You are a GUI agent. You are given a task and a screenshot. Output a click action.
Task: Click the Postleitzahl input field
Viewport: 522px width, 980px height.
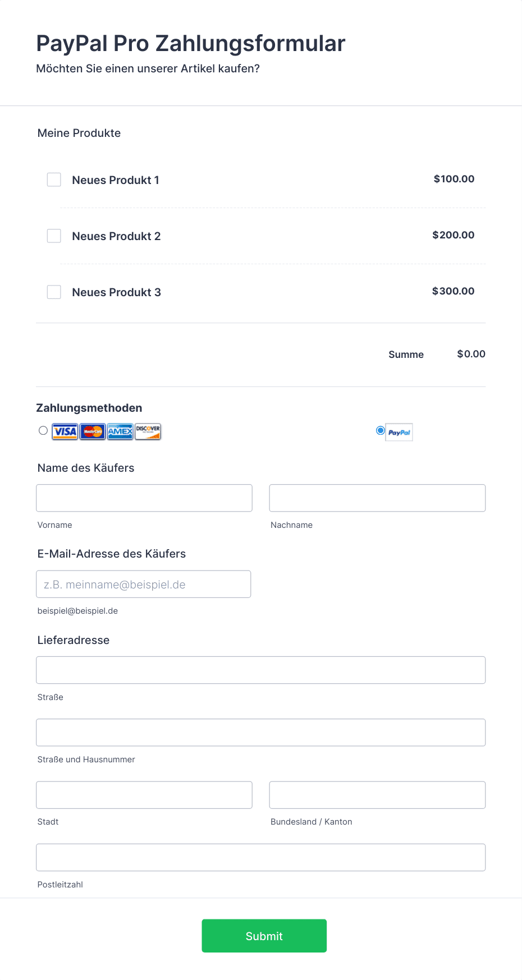pyautogui.click(x=261, y=857)
